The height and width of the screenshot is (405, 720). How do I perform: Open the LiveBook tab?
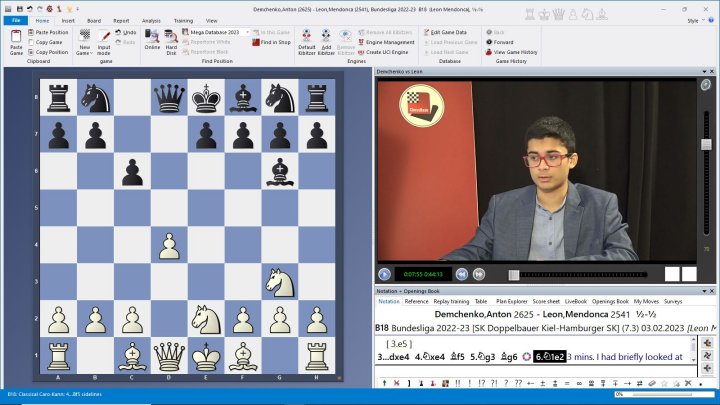[575, 301]
